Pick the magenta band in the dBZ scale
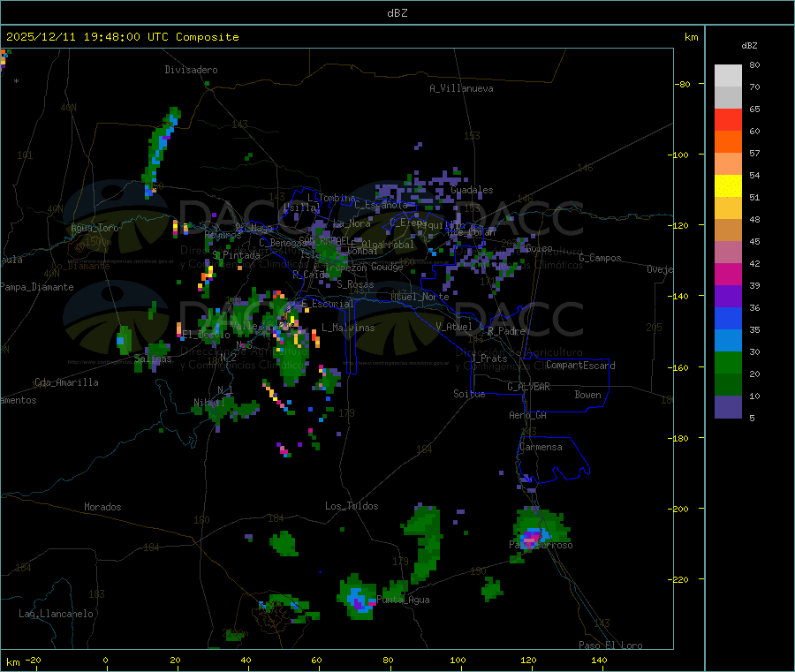The height and width of the screenshot is (672, 795). pyautogui.click(x=728, y=274)
